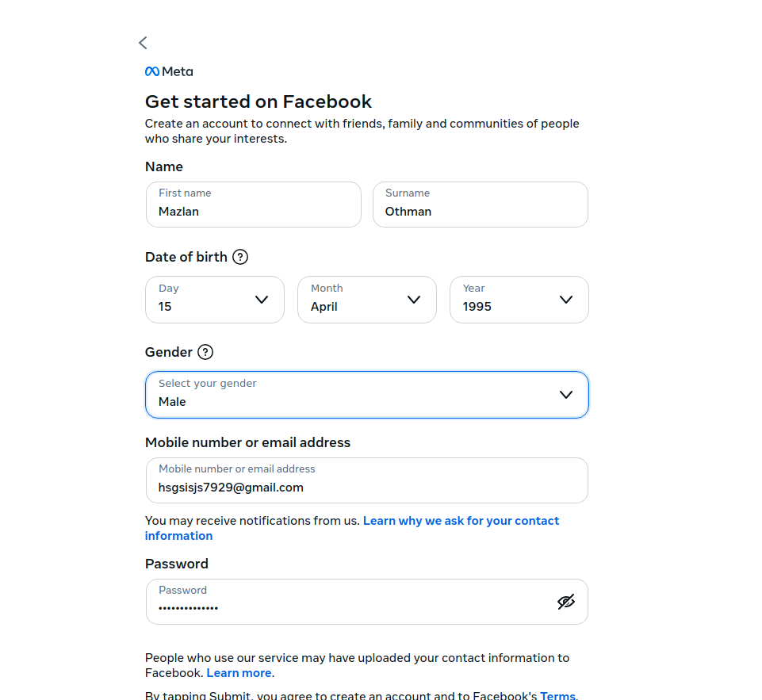Click the Mobile number or email address field
This screenshot has height=700, width=762.
click(366, 480)
